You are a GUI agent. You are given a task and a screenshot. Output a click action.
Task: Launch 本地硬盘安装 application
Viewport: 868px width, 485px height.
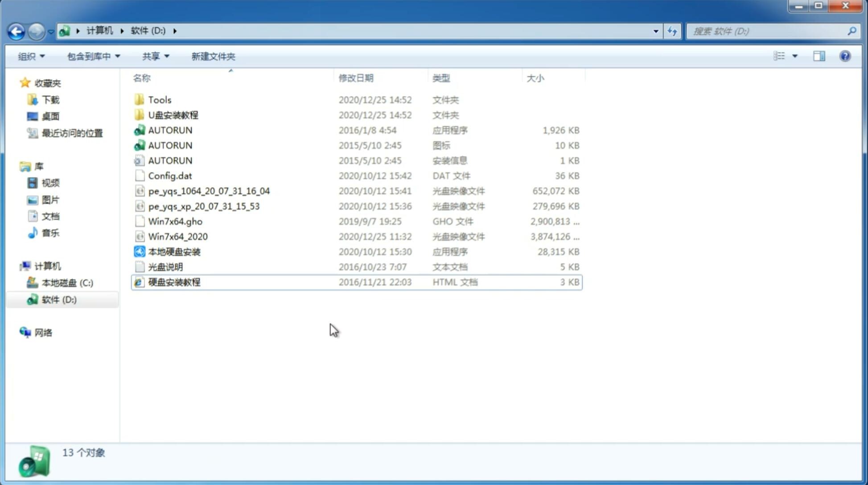[173, 251]
